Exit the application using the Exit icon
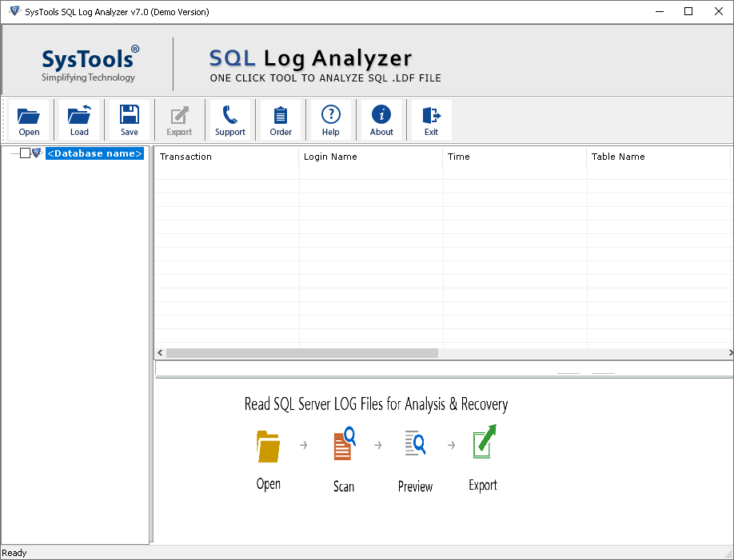Image resolution: width=734 pixels, height=560 pixels. tap(431, 120)
